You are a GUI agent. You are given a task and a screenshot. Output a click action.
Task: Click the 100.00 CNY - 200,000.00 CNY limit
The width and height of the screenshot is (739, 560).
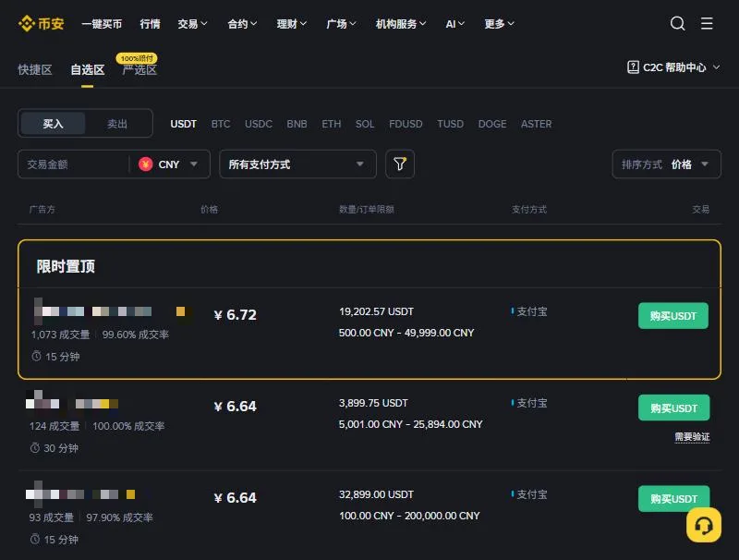pyautogui.click(x=409, y=516)
